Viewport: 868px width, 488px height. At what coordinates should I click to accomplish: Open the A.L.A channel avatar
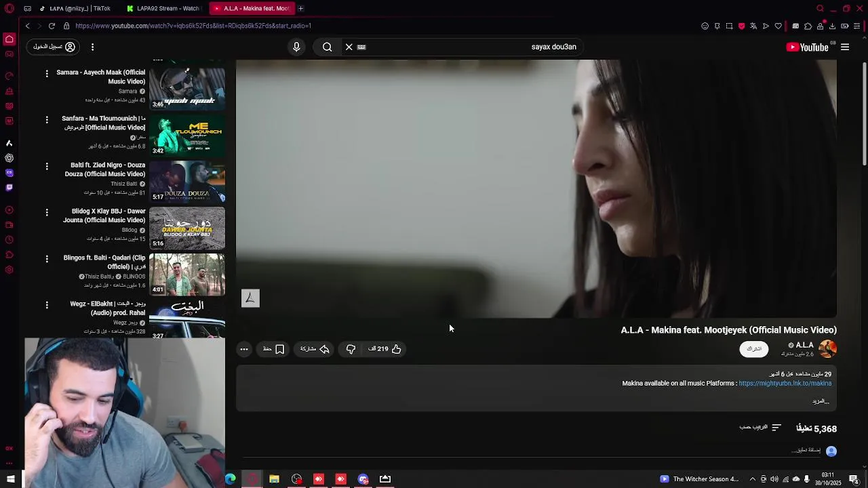click(827, 348)
